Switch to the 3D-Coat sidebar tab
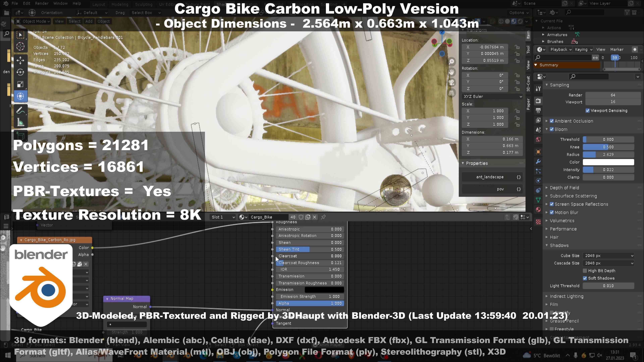Image resolution: width=644 pixels, height=362 pixels. click(528, 84)
